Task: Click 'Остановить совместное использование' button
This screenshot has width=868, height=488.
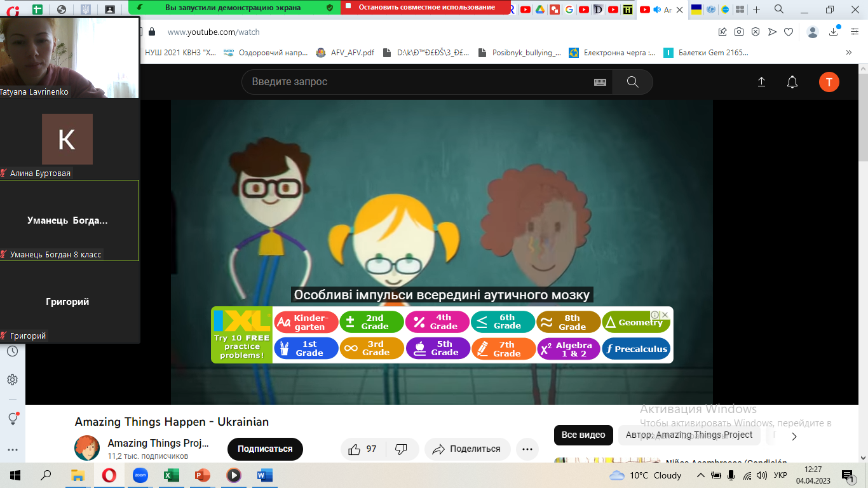Action: tap(426, 8)
